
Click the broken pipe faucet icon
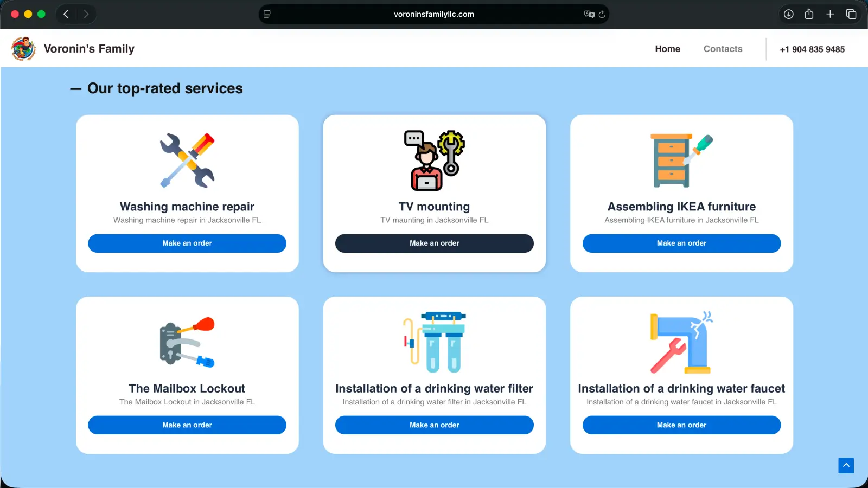pyautogui.click(x=681, y=342)
